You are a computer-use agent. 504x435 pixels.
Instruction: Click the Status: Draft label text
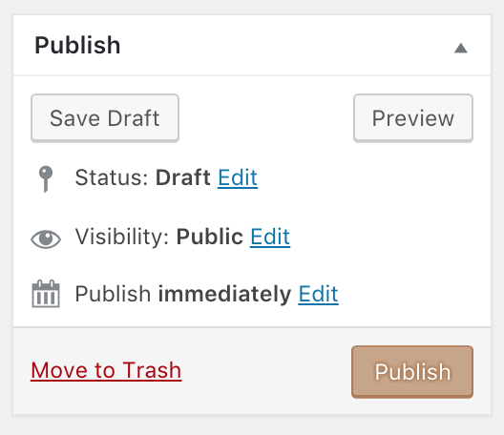click(x=143, y=177)
